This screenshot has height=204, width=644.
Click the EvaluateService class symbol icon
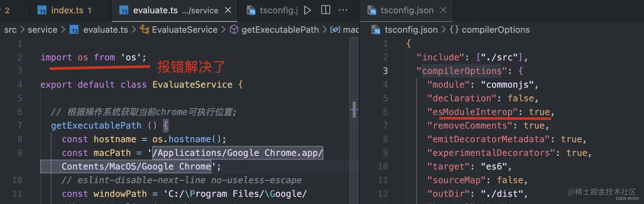click(x=145, y=29)
